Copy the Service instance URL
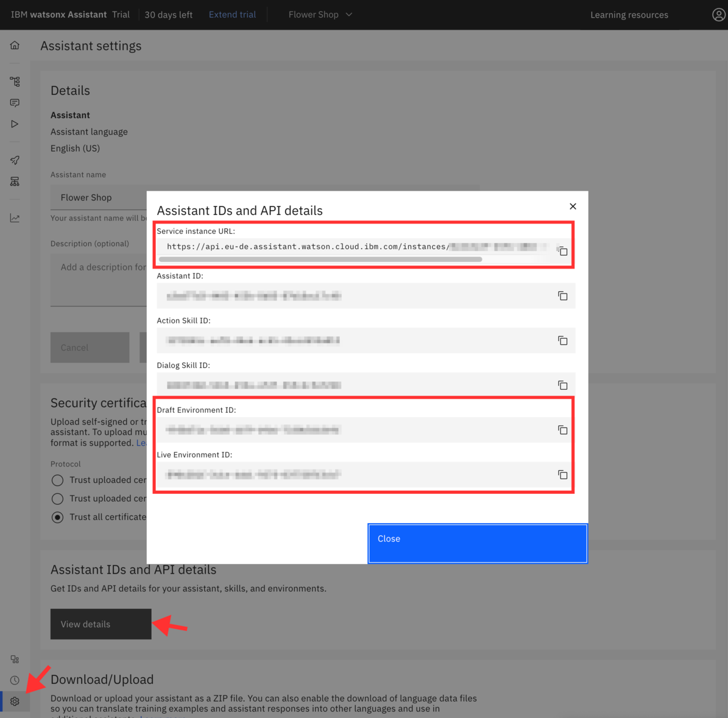 (563, 251)
